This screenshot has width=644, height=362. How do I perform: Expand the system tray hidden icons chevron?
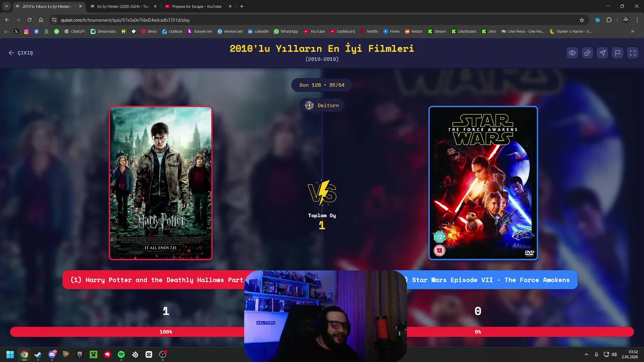coord(586,354)
